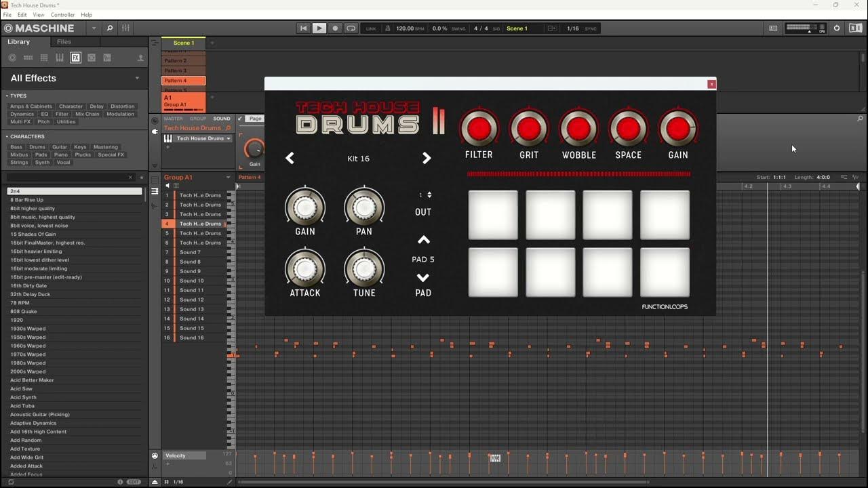Open the keyboard view icon in header
This screenshot has width=868, height=488.
point(773,28)
